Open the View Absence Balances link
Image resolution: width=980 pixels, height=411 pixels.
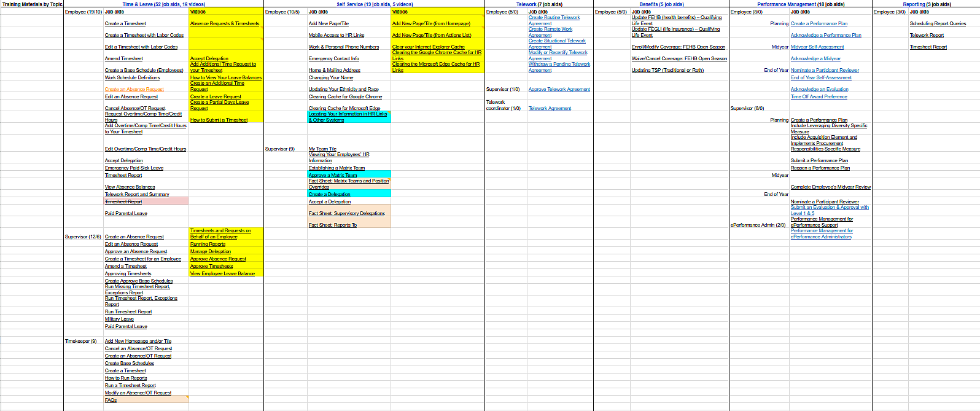tap(130, 187)
